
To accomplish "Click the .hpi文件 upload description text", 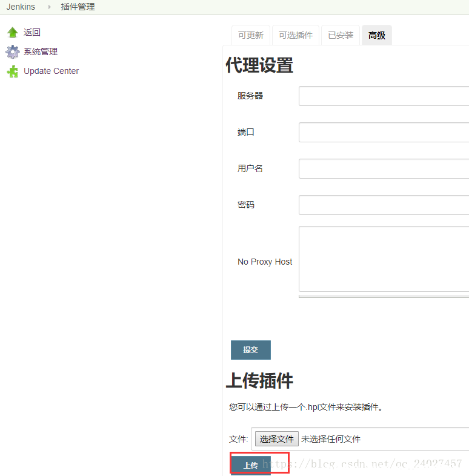I will click(x=306, y=407).
